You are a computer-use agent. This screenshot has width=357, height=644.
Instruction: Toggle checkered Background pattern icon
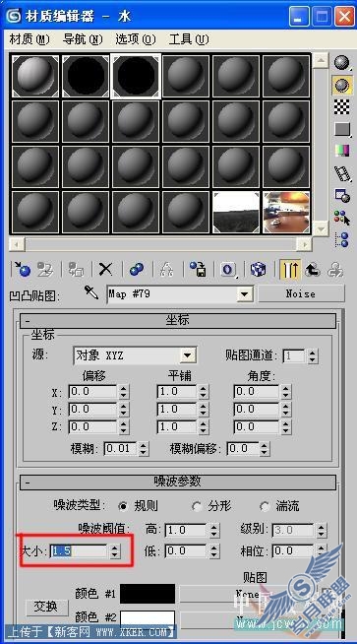point(342,106)
